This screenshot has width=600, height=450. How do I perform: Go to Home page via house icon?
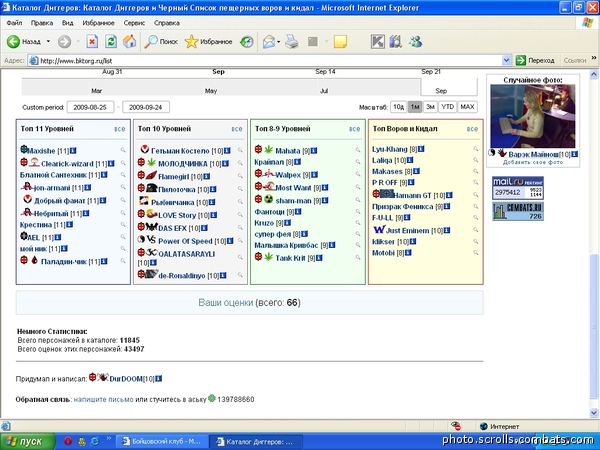[x=130, y=41]
